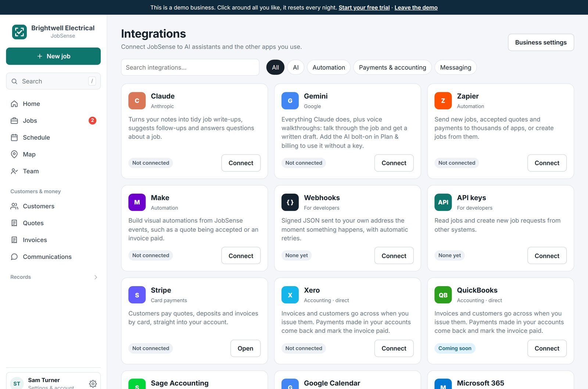Open settings gear next to Sam Turner
The height and width of the screenshot is (389, 588).
pyautogui.click(x=93, y=384)
